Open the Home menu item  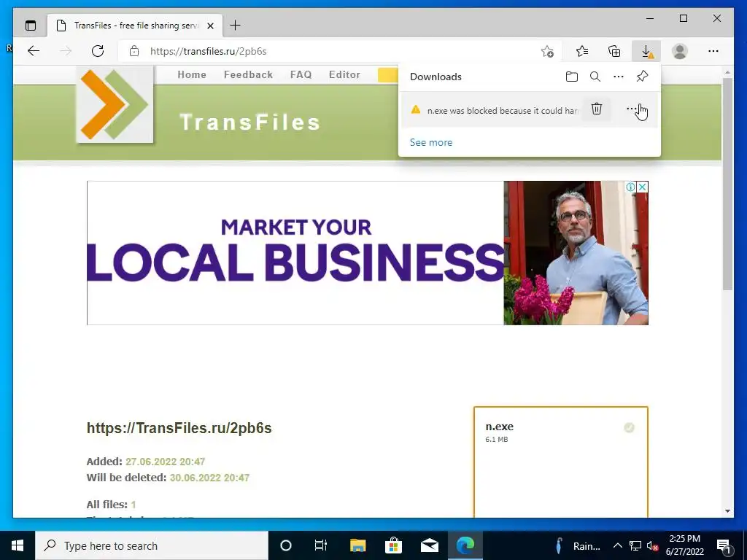click(x=192, y=75)
